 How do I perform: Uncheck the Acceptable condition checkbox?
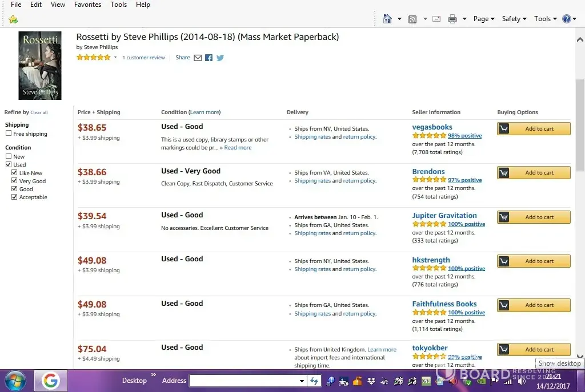point(14,197)
